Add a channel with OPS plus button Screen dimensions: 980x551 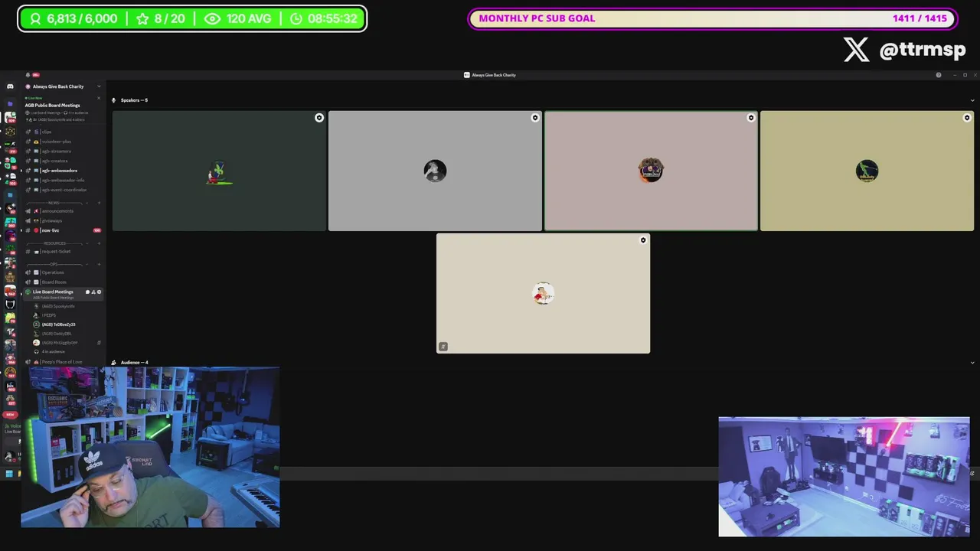pos(99,264)
